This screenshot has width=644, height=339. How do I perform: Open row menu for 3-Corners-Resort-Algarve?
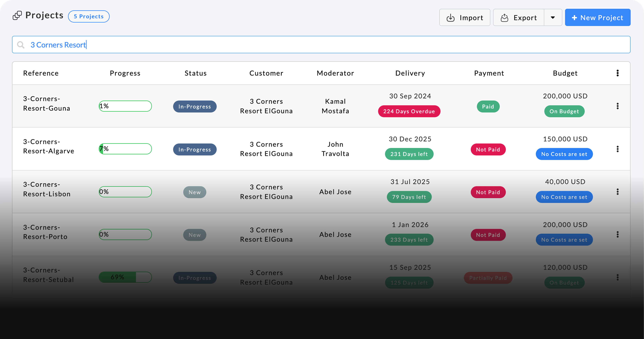coord(617,149)
